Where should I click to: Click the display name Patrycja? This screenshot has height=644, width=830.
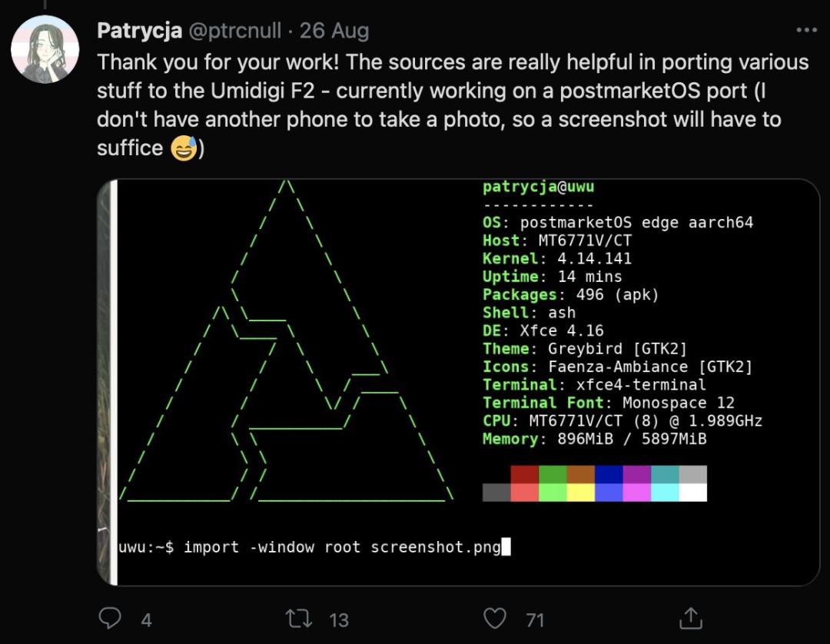point(140,31)
